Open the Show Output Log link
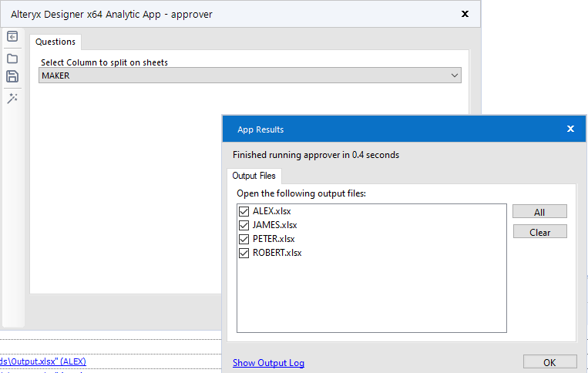588x373 pixels. pyautogui.click(x=268, y=363)
